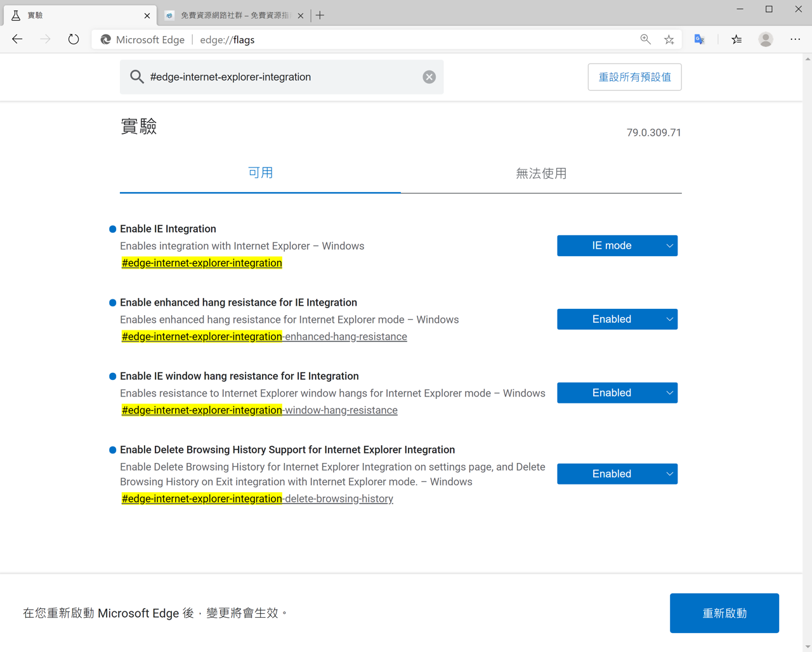
Task: Click the search magnifier icon in flags search
Action: (137, 77)
